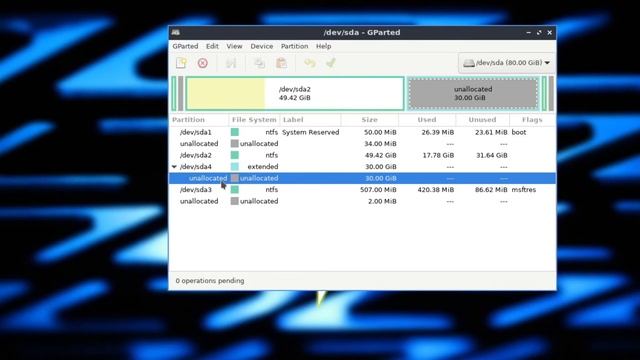Click the Resize/Move toolbar icon
Screen dimensions: 640x360
[x=231, y=63]
